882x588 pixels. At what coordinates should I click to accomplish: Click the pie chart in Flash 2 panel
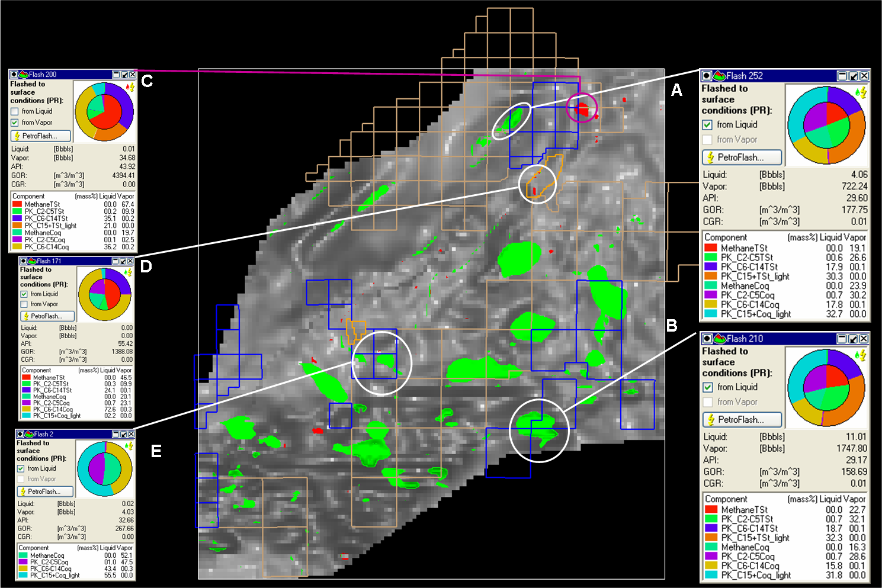click(105, 469)
